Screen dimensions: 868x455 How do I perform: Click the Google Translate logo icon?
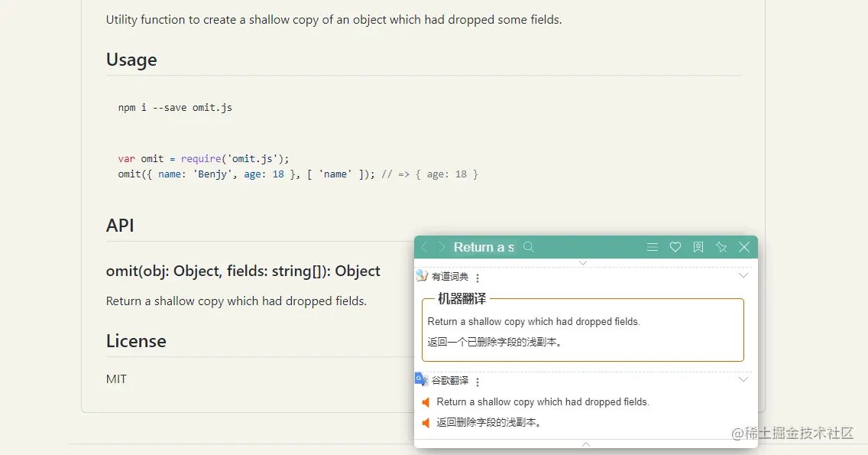[421, 379]
